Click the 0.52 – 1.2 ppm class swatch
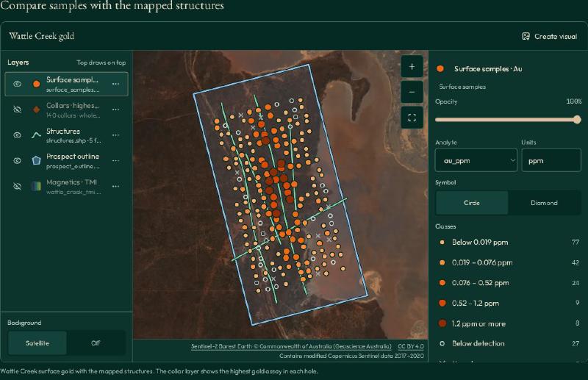 click(442, 303)
